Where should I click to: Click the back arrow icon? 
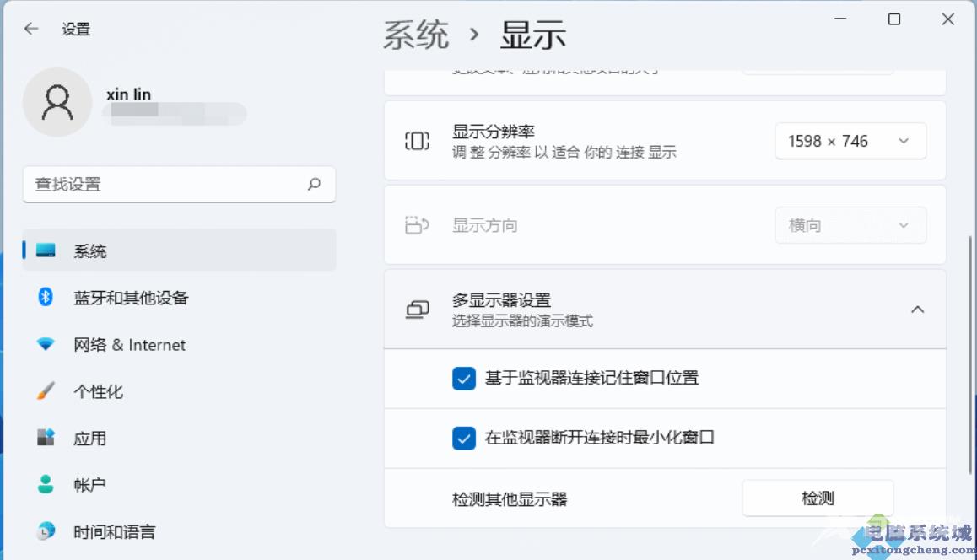[31, 29]
